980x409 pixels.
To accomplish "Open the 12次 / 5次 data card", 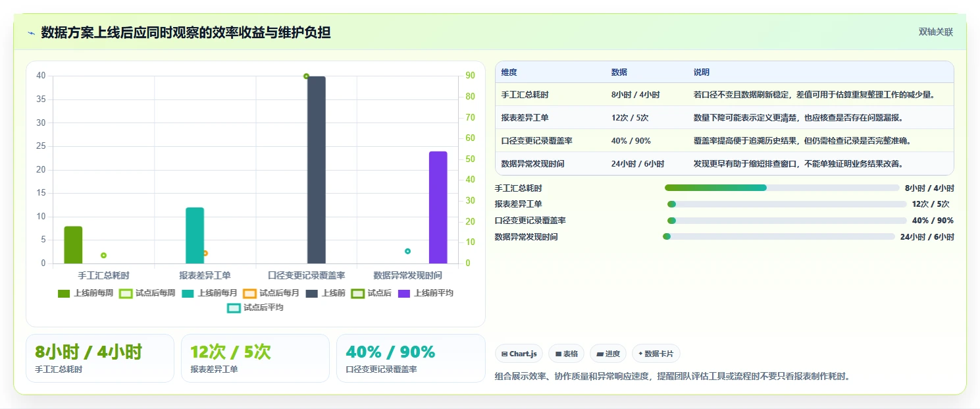I will pyautogui.click(x=255, y=358).
